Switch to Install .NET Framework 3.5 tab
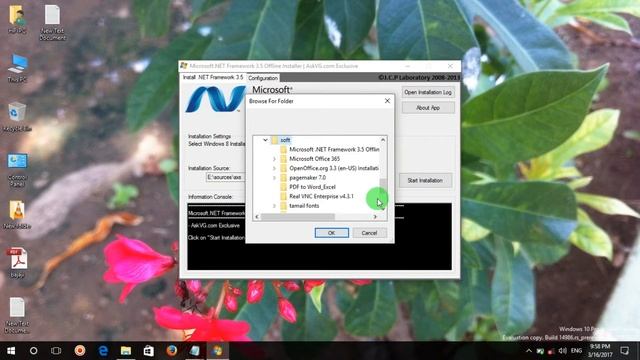The height and width of the screenshot is (360, 640). pyautogui.click(x=213, y=77)
